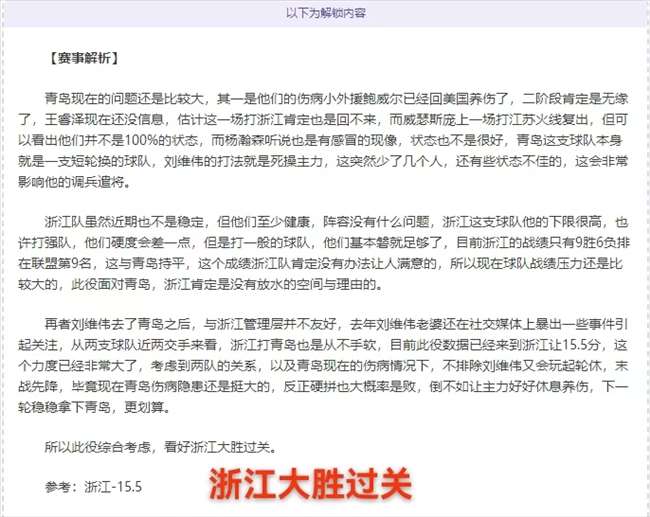
Task: Click the large red 浙江大胜过关 caption
Action: click(x=310, y=484)
